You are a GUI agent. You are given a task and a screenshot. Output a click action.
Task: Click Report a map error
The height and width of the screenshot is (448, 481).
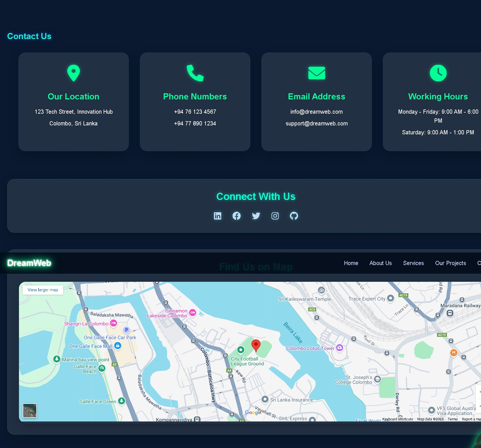click(x=472, y=419)
